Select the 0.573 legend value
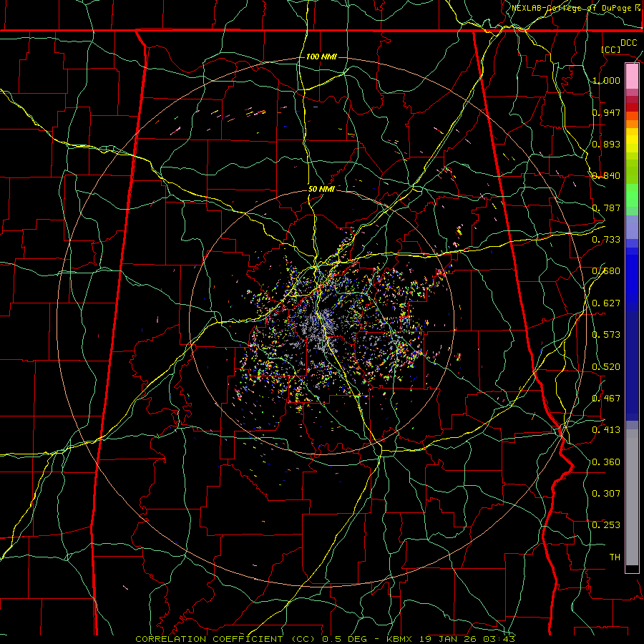 point(606,335)
